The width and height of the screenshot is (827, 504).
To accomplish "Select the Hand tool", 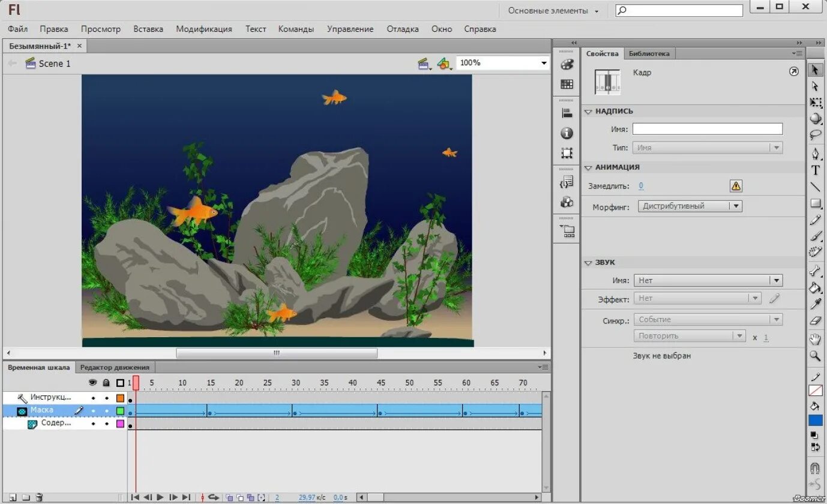I will tap(815, 340).
